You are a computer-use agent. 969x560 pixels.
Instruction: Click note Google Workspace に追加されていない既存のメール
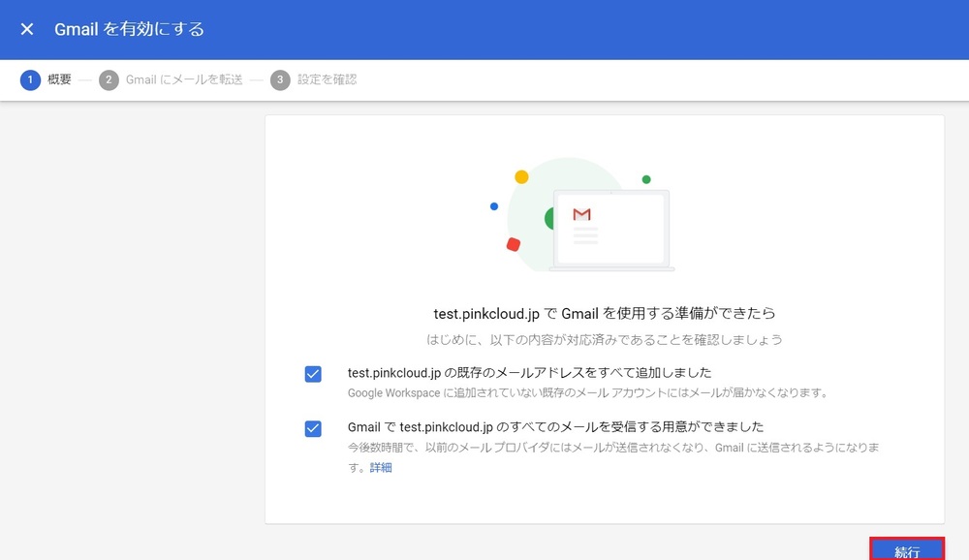coord(588,392)
